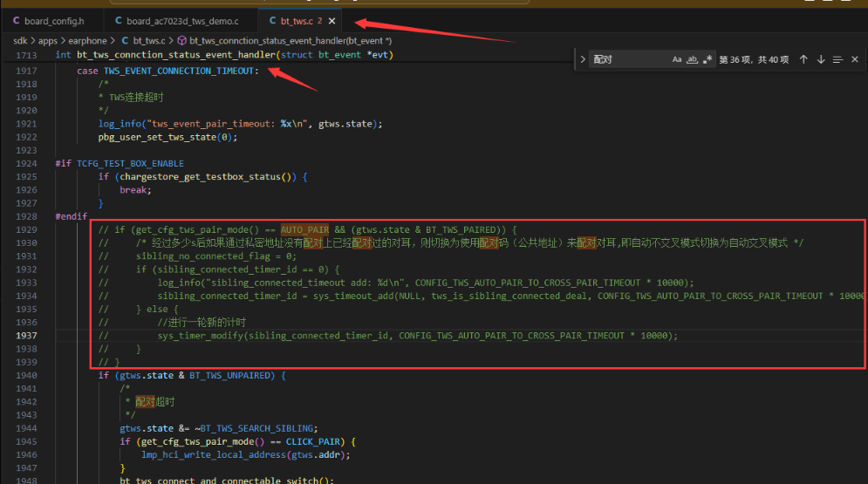Click lmp_hci_write_local_address call
This screenshot has height=484, width=868.
pyautogui.click(x=246, y=455)
